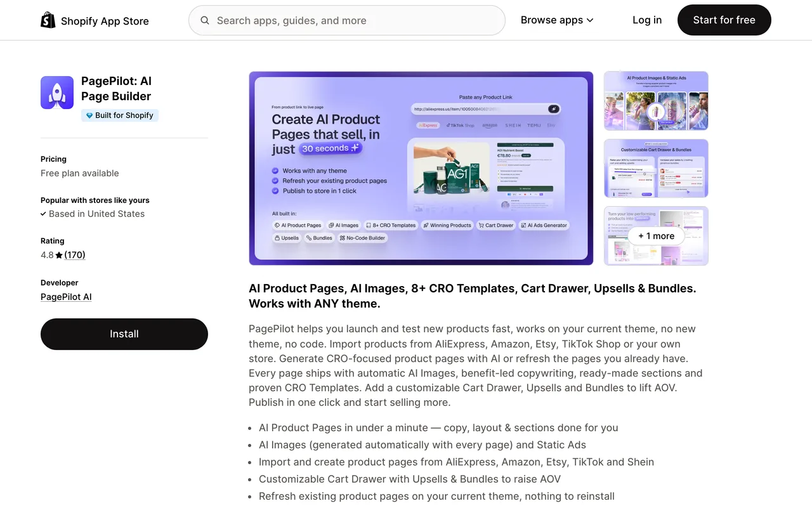Click the Install button
The image size is (812, 520).
pyautogui.click(x=124, y=334)
